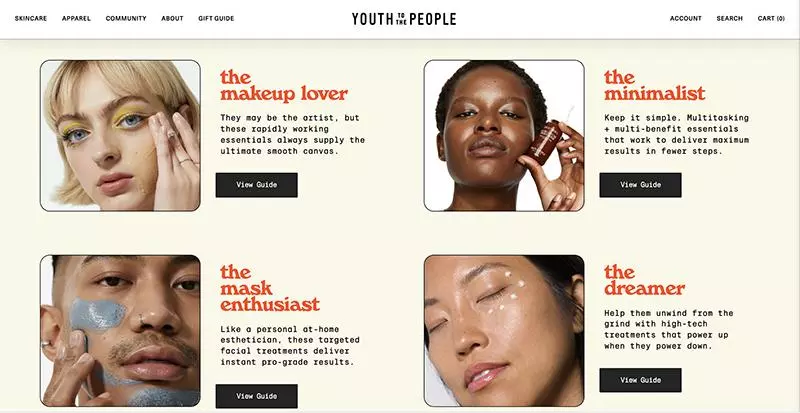This screenshot has width=800, height=413.
Task: Open the Cart (0)
Action: (771, 18)
